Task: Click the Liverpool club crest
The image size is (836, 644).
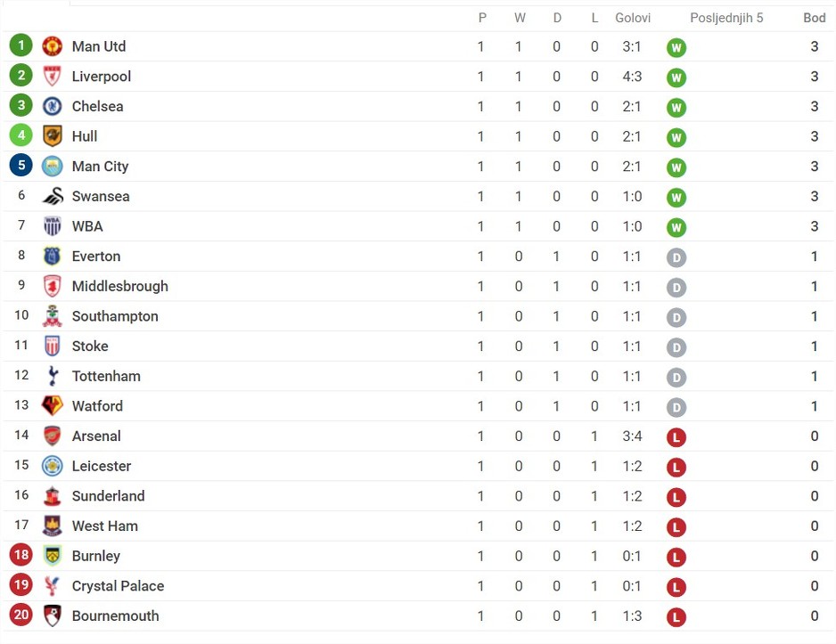Action: (x=53, y=77)
